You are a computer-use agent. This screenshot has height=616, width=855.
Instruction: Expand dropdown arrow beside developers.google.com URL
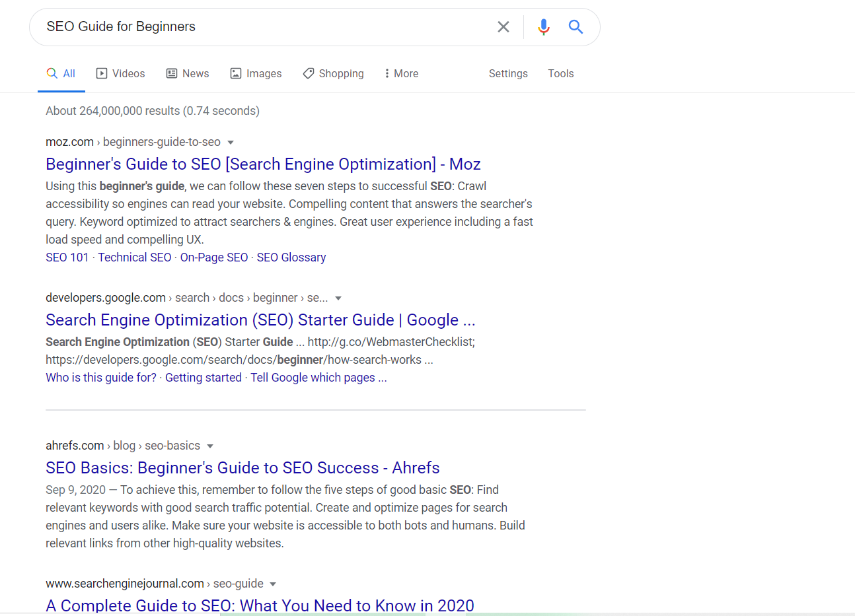point(338,298)
